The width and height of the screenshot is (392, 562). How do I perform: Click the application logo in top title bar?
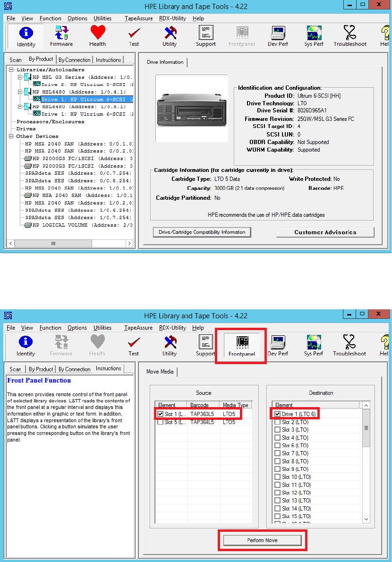pyautogui.click(x=8, y=6)
